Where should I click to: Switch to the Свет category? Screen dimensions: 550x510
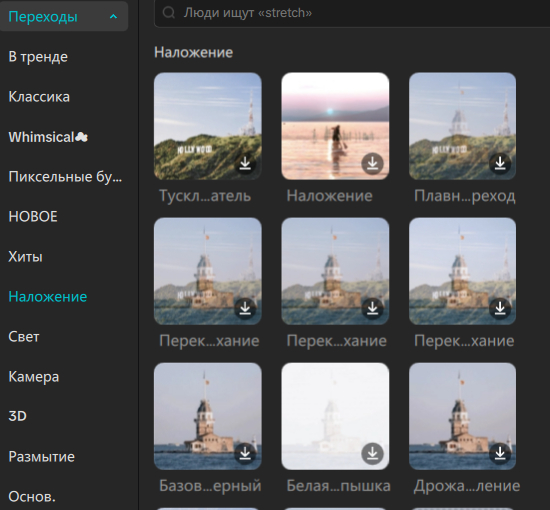pyautogui.click(x=24, y=337)
